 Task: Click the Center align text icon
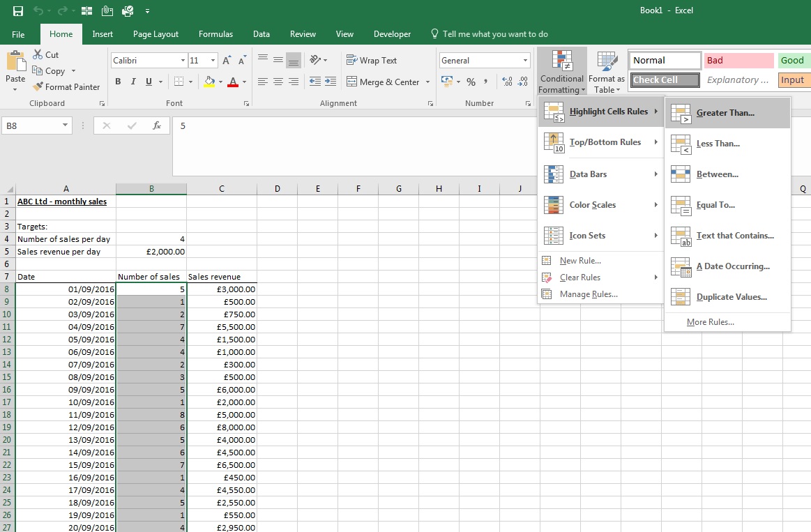point(278,82)
